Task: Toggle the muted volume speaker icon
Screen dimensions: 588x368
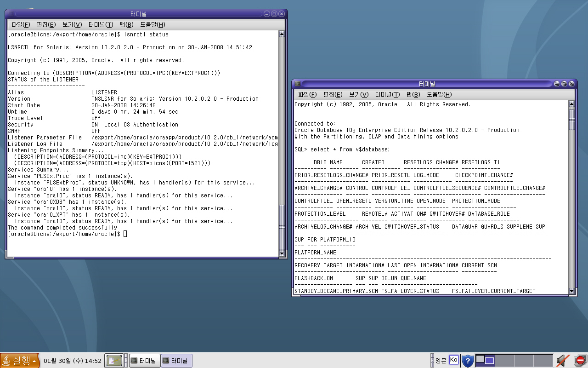Action: click(563, 361)
